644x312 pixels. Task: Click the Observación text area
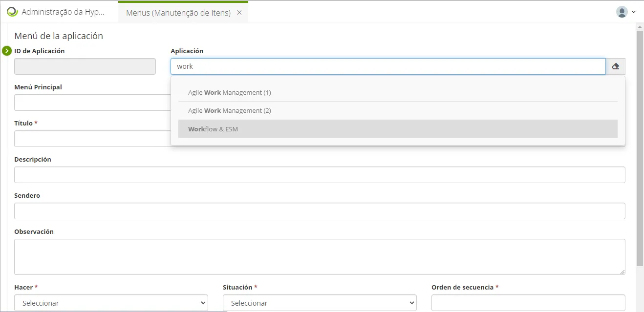[320, 257]
